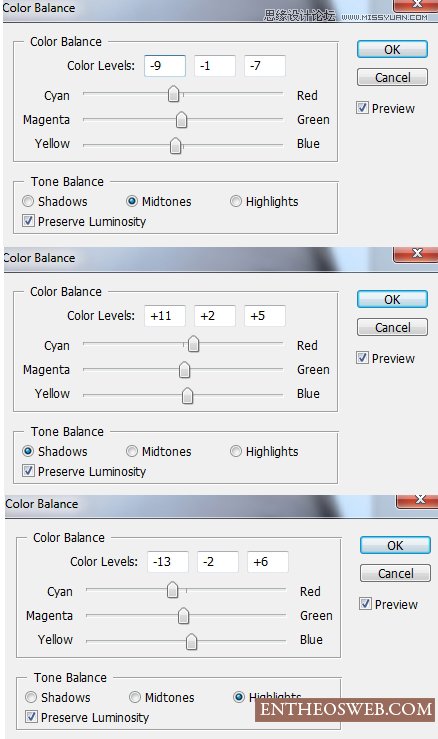
Task: Select Shadows radio button in the top dialog
Action: pos(28,201)
